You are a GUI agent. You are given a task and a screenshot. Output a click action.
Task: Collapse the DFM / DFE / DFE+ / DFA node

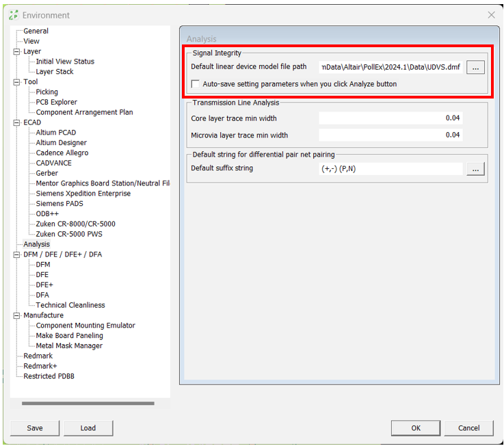pos(16,254)
